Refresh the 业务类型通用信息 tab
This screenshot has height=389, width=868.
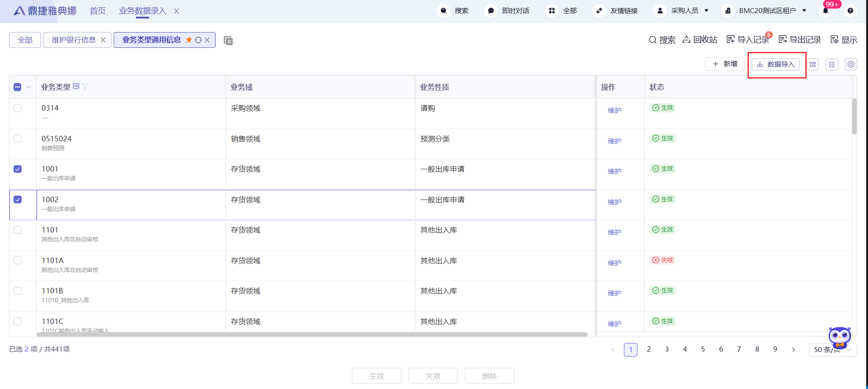pos(198,40)
